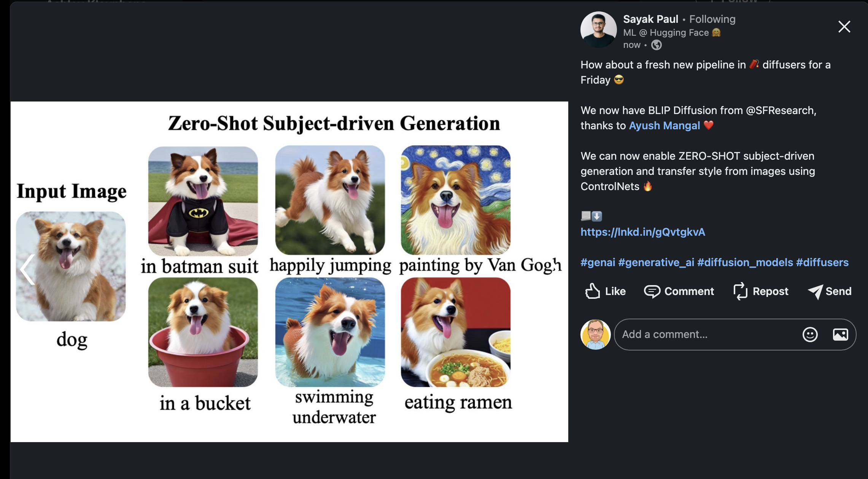Image resolution: width=868 pixels, height=479 pixels.
Task: Open Sayak Paul's name link
Action: pos(650,19)
